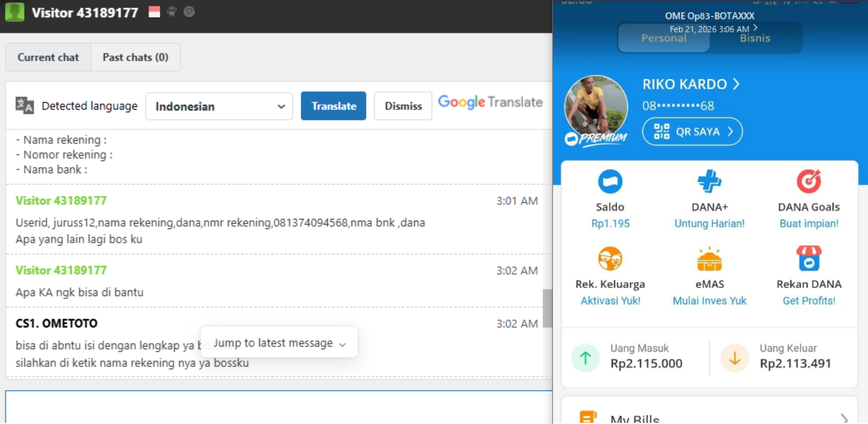Click the grey round browser icon in header

tap(189, 12)
